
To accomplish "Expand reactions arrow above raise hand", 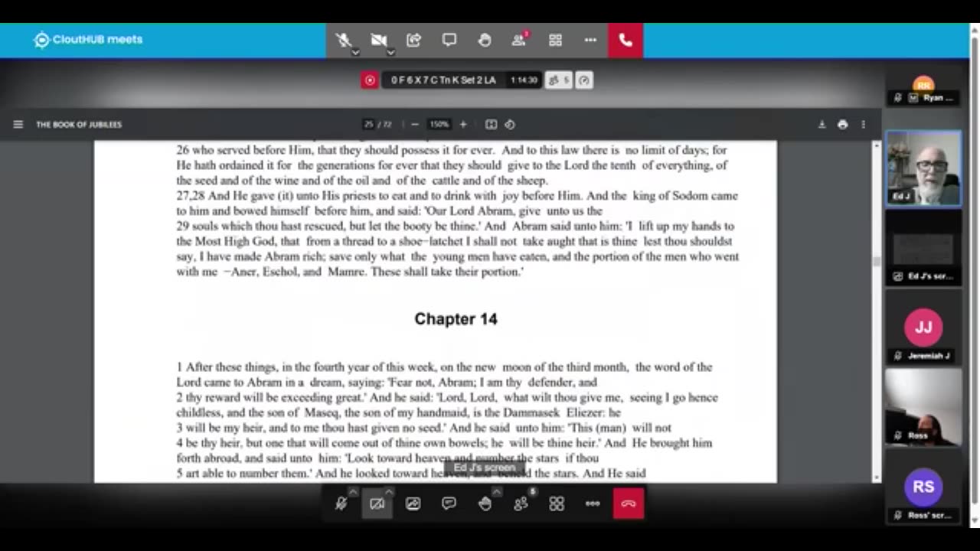I will tap(497, 491).
